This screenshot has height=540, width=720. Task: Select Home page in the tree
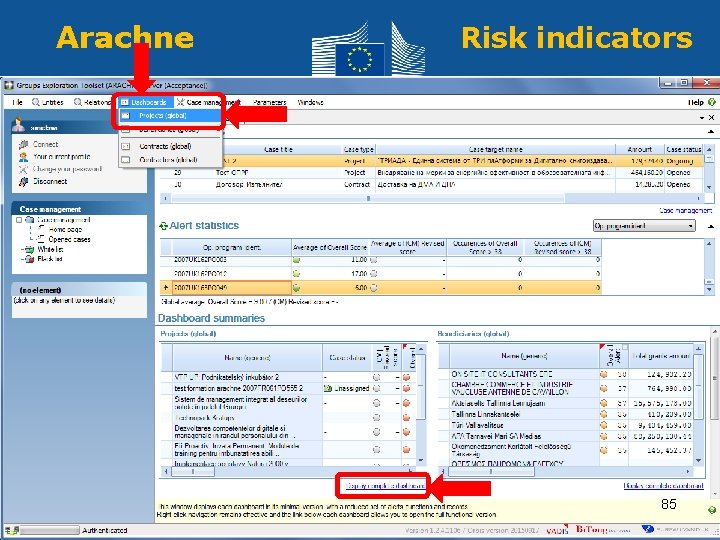tap(65, 230)
